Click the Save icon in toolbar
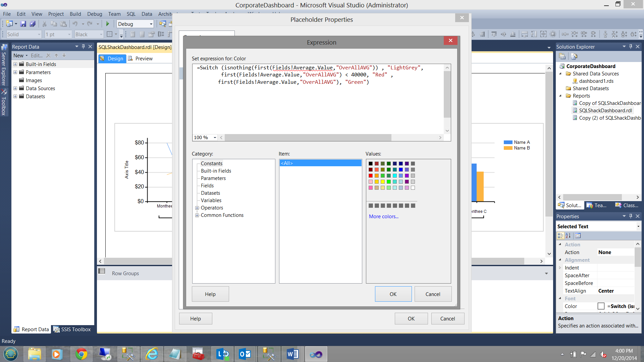 click(23, 24)
